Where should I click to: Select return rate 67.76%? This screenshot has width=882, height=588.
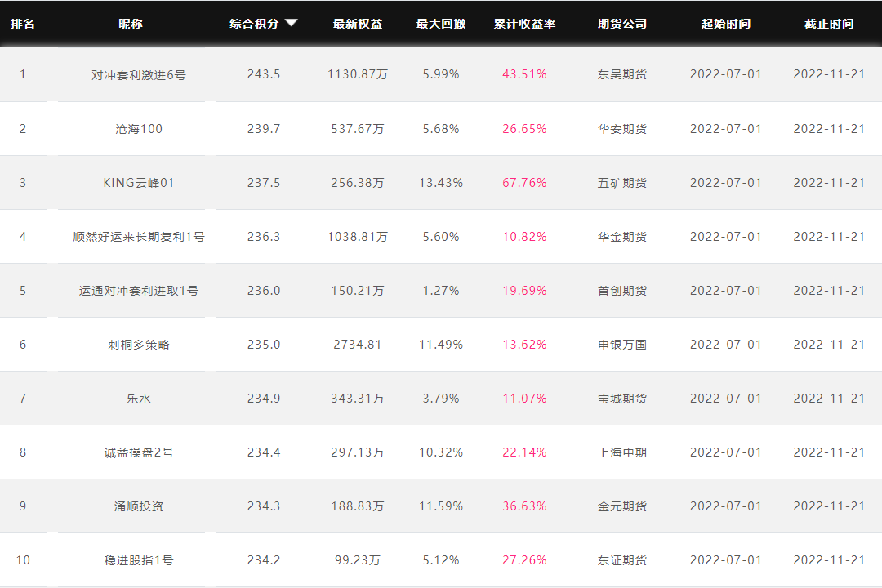point(525,183)
